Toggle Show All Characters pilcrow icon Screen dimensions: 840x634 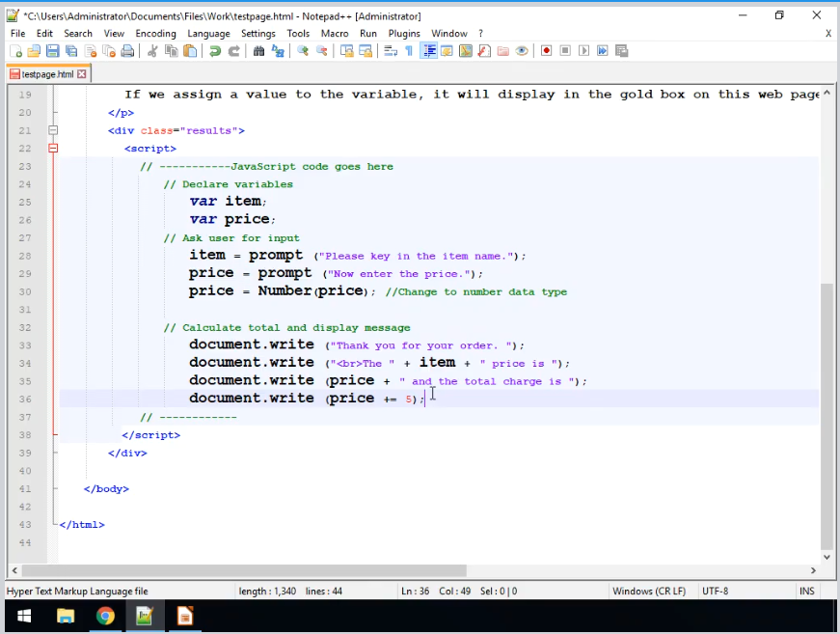409,51
